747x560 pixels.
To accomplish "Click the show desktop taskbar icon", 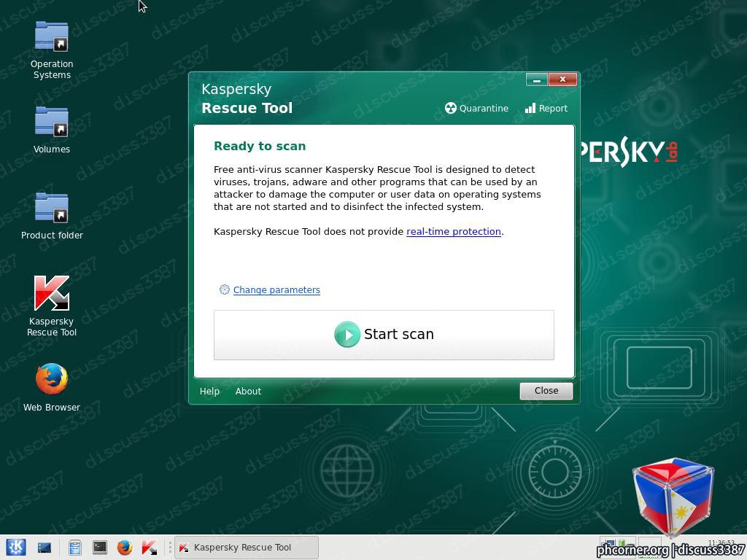I will point(44,548).
